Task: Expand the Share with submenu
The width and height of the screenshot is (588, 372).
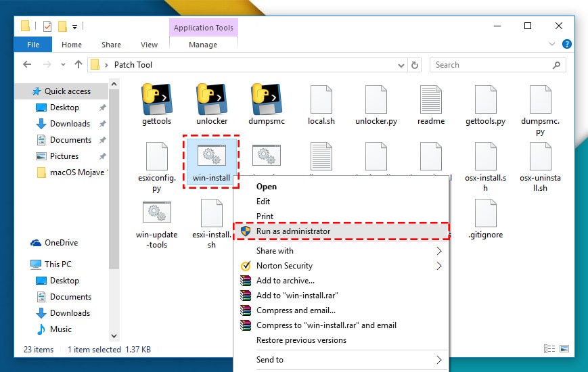Action: coord(438,251)
